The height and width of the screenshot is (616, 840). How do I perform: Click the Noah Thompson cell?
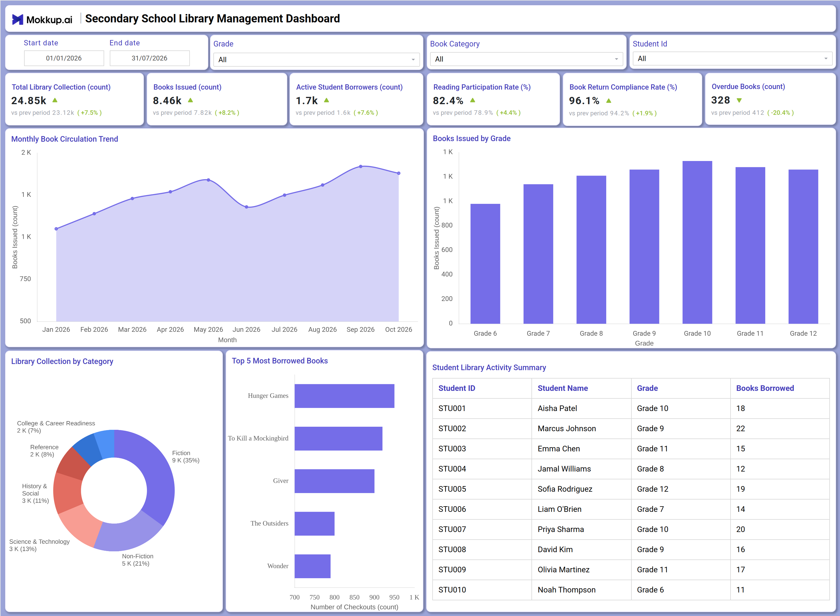click(581, 589)
